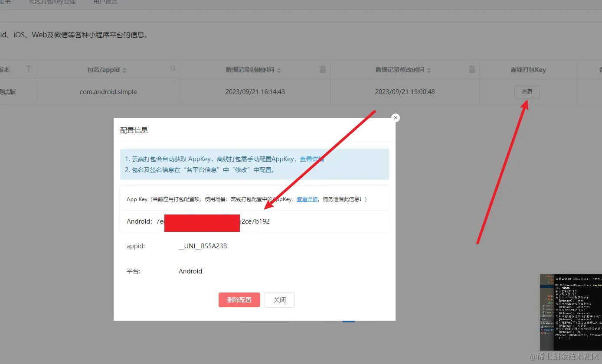The width and height of the screenshot is (602, 364).
Task: Open the terminal thumbnail in the corner
Action: point(571,312)
